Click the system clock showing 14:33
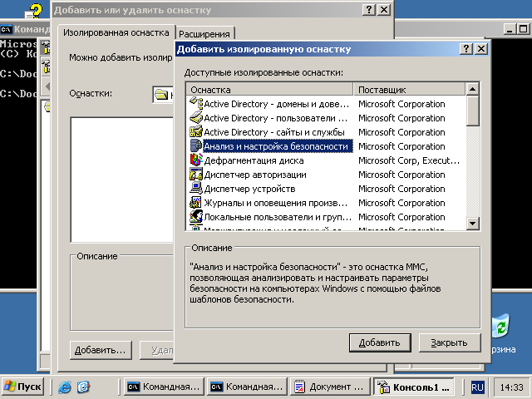The image size is (532, 399). tap(512, 387)
